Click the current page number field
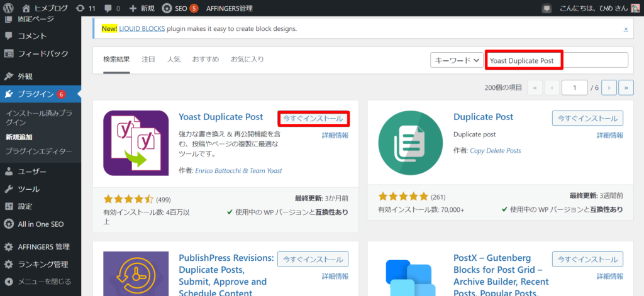 point(575,87)
